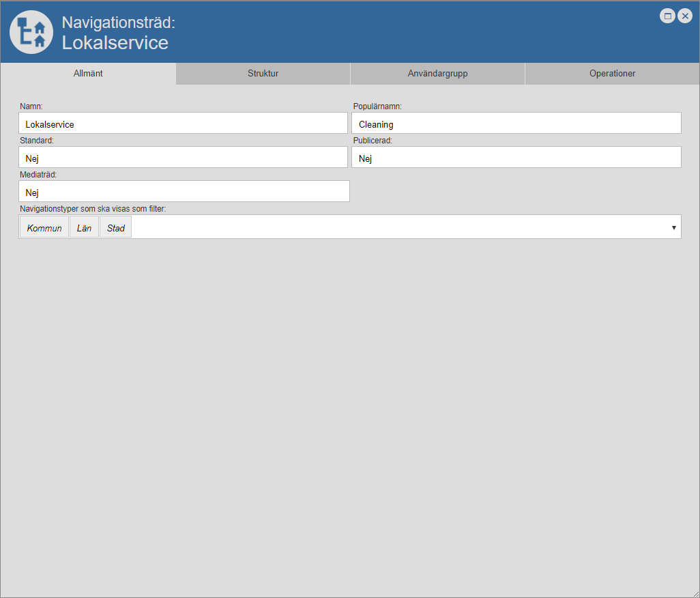This screenshot has height=598, width=700.
Task: Click empty area of navigation types multiselect
Action: point(396,227)
